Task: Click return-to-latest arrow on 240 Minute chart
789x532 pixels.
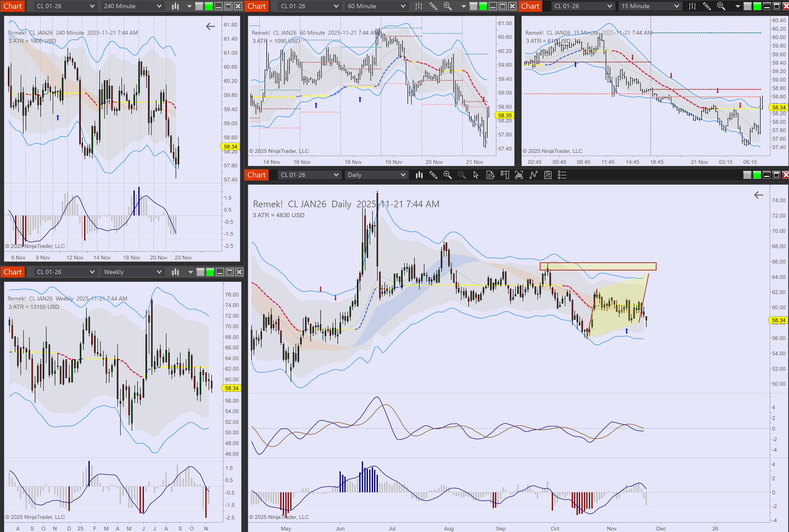Action: 211,26
